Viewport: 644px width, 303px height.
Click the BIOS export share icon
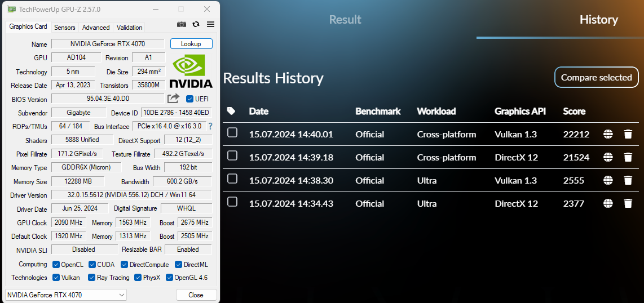173,99
